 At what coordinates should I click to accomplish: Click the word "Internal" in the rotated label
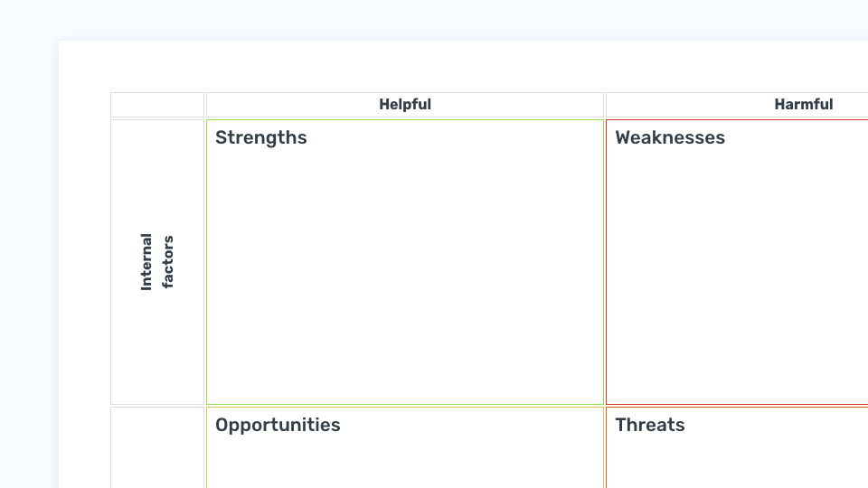pos(146,262)
